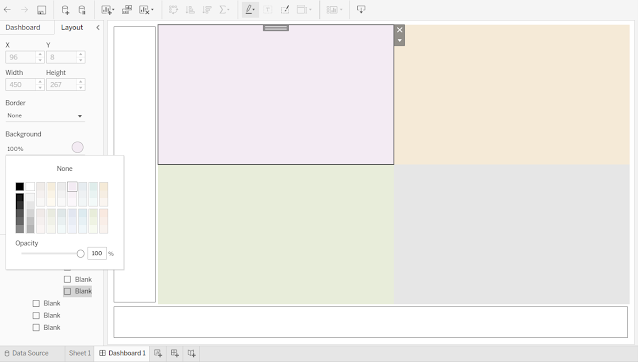Clear the sheet using toolbar icon
The width and height of the screenshot is (639, 362).
[146, 10]
